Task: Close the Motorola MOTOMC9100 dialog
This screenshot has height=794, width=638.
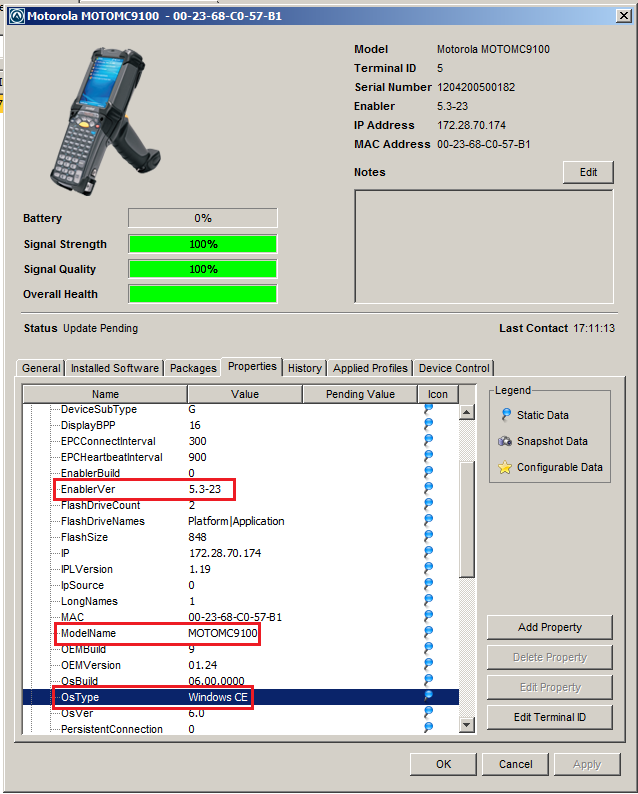Action: point(624,16)
